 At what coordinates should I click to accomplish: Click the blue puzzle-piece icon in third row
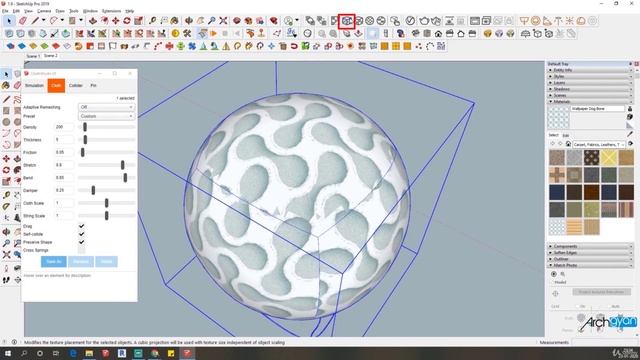[x=192, y=46]
